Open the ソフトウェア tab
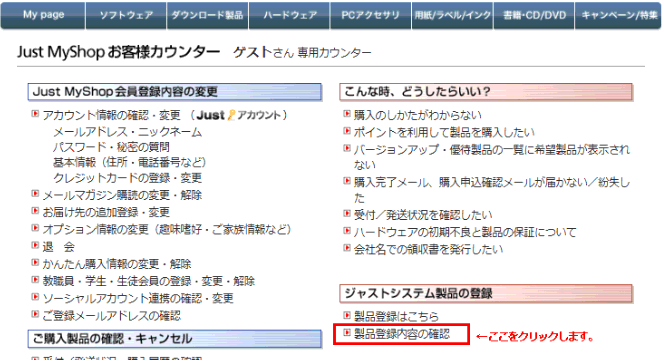Image resolution: width=664 pixels, height=361 pixels. 126,15
